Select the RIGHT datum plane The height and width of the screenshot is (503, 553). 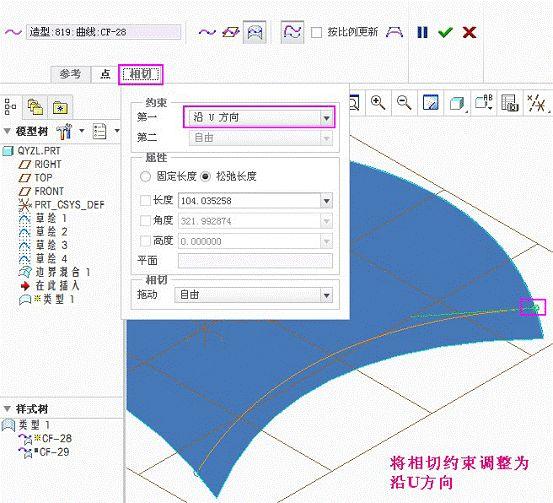point(40,164)
